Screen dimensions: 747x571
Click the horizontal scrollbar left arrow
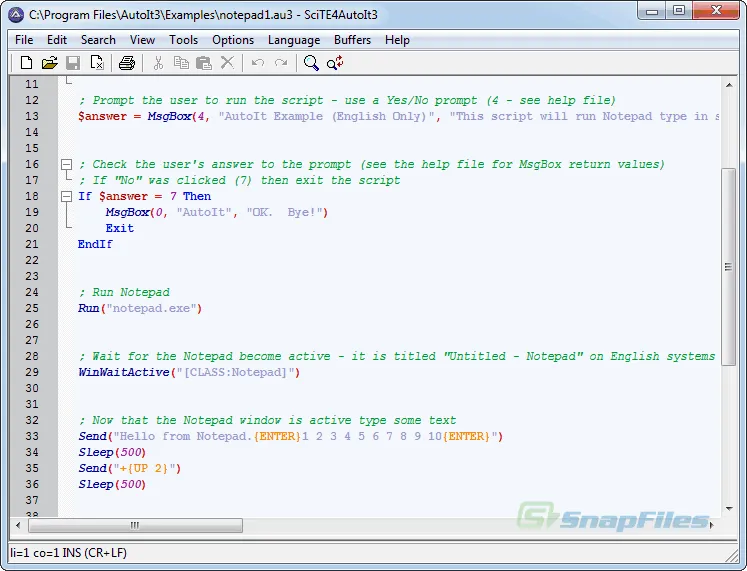tap(18, 525)
